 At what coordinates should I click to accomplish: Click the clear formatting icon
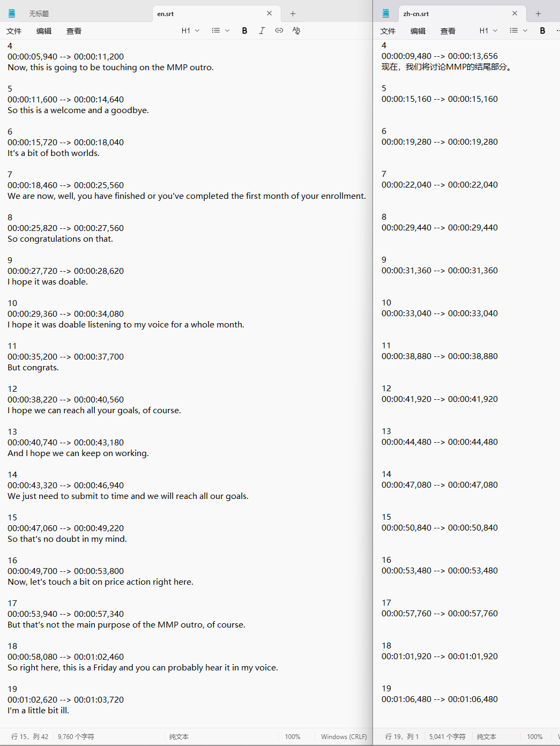[296, 31]
